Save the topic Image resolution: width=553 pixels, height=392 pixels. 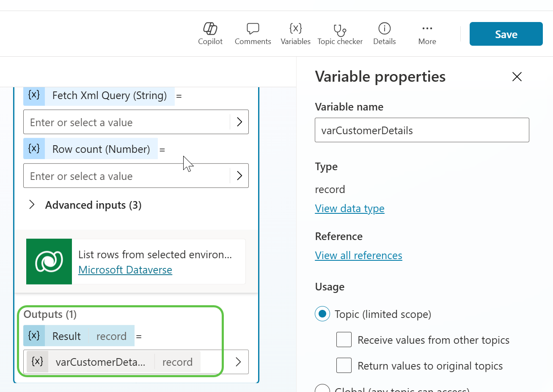(506, 34)
